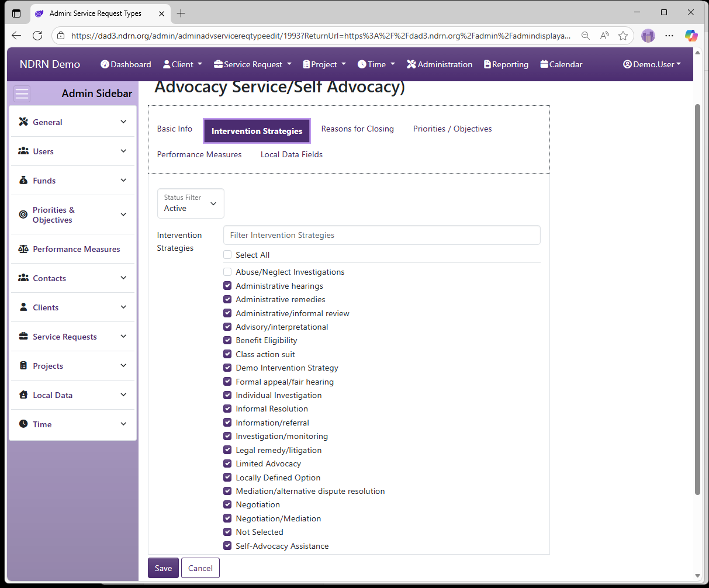Expand the Funds sidebar section chevron
The height and width of the screenshot is (588, 709).
tap(123, 180)
